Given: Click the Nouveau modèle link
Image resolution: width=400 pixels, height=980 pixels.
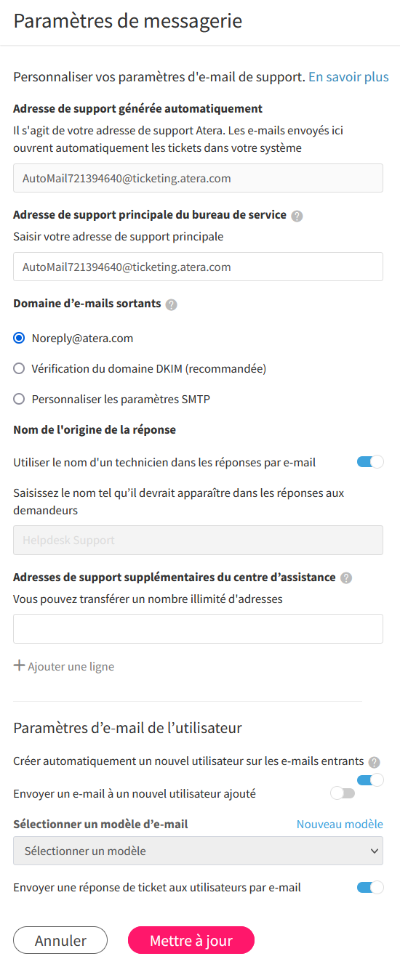Looking at the screenshot, I should point(340,824).
